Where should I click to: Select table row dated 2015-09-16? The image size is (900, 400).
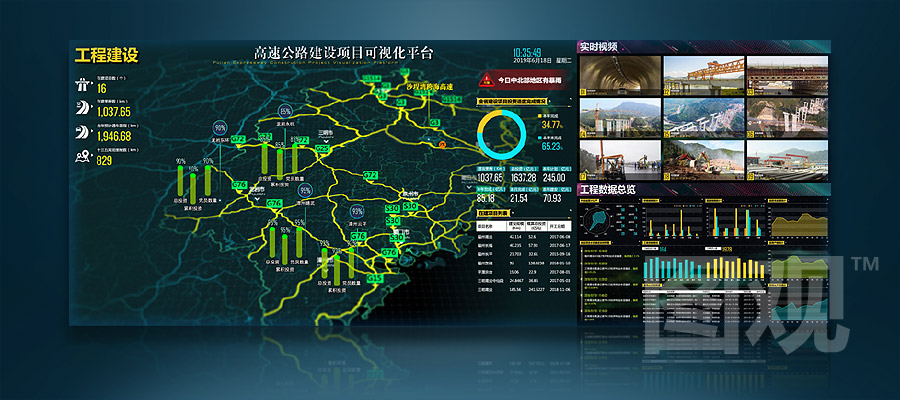(x=524, y=253)
